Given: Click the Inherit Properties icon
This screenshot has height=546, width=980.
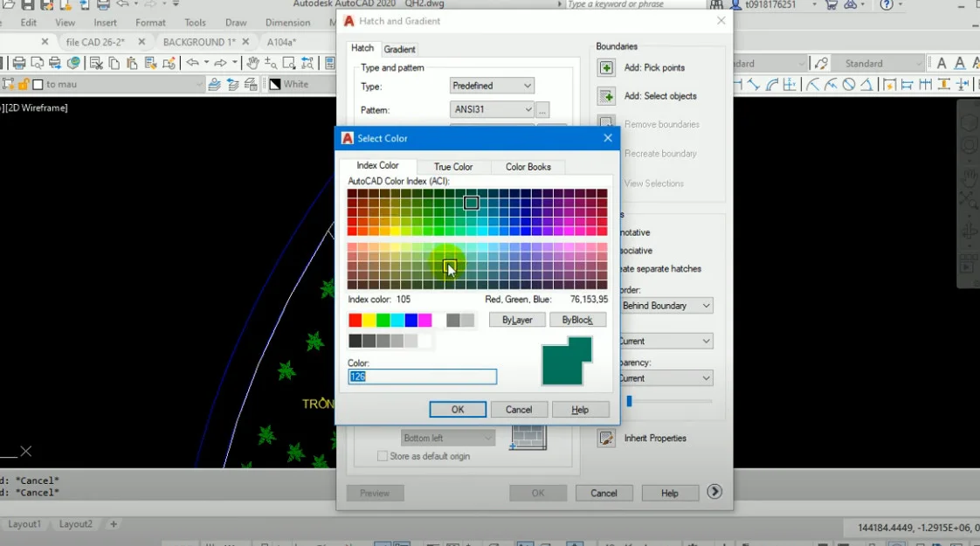Looking at the screenshot, I should point(605,438).
